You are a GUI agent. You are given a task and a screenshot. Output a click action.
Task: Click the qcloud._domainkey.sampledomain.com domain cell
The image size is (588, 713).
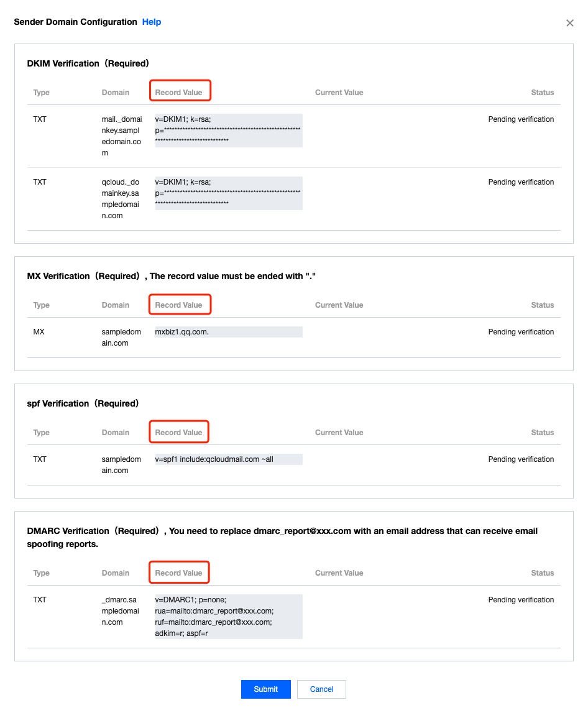(122, 199)
